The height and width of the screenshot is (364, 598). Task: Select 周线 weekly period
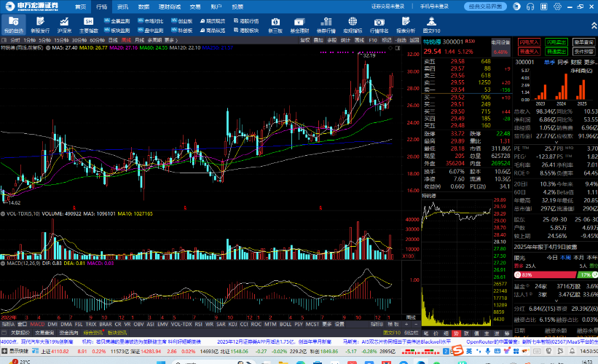126,40
